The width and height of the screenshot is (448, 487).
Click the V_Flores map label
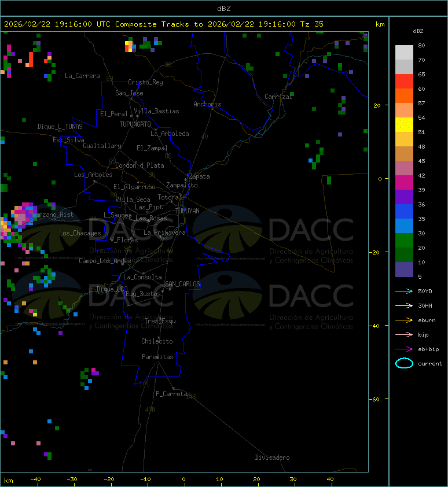(124, 240)
